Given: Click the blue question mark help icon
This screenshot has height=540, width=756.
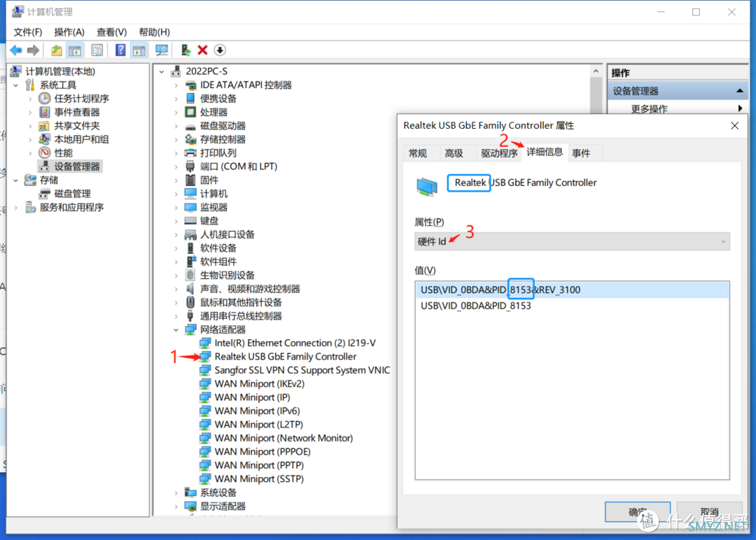Looking at the screenshot, I should pos(120,50).
